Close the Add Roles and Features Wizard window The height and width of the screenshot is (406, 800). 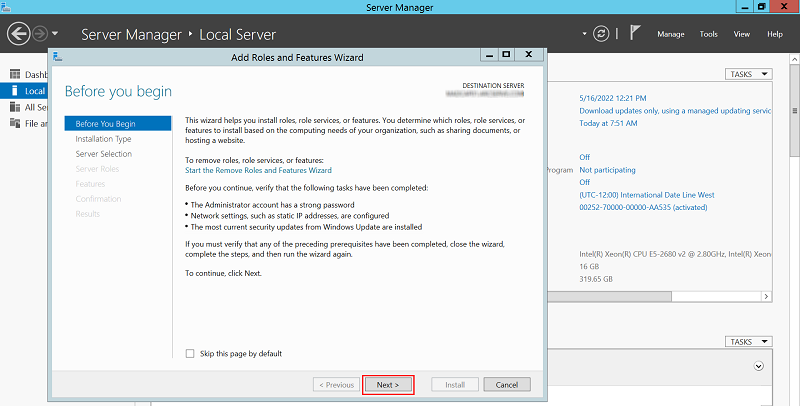pyautogui.click(x=529, y=54)
